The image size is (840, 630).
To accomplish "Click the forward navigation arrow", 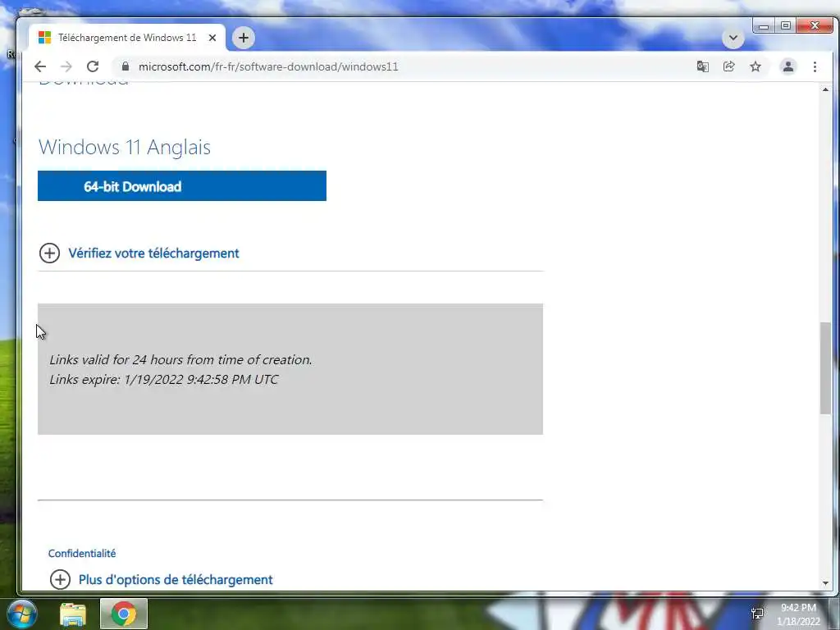I will coord(66,66).
